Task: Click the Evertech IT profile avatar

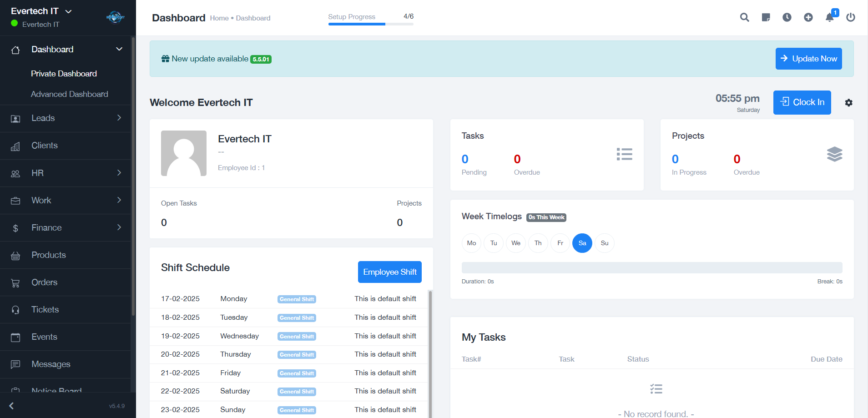Action: click(184, 153)
